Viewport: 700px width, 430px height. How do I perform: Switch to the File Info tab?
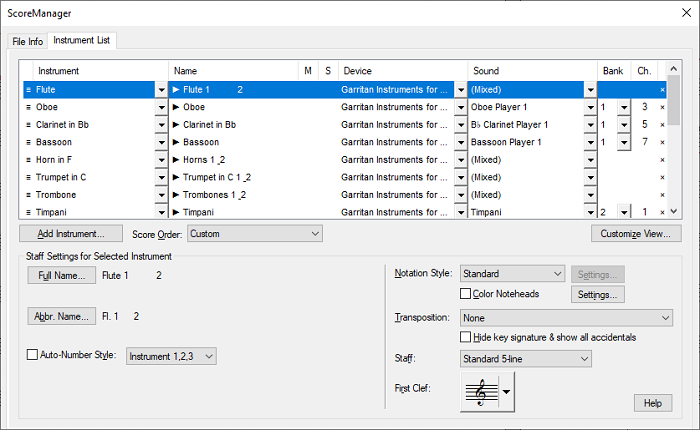[27, 41]
